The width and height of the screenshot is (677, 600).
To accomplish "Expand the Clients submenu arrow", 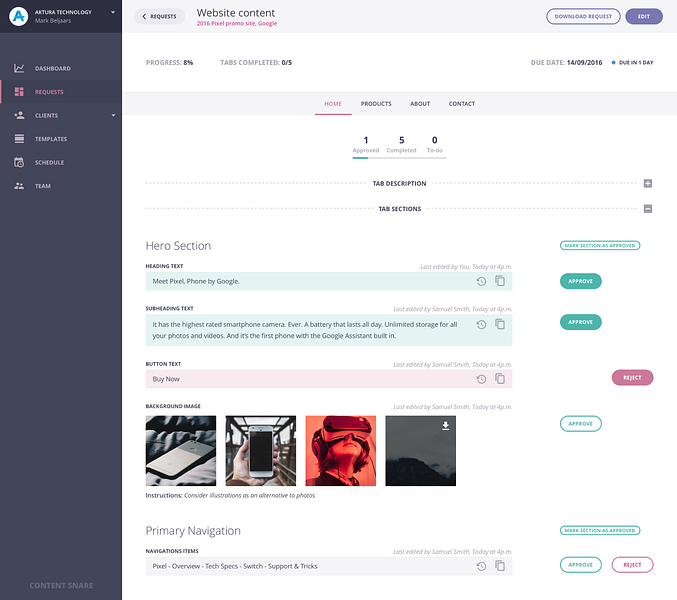I will pos(114,115).
